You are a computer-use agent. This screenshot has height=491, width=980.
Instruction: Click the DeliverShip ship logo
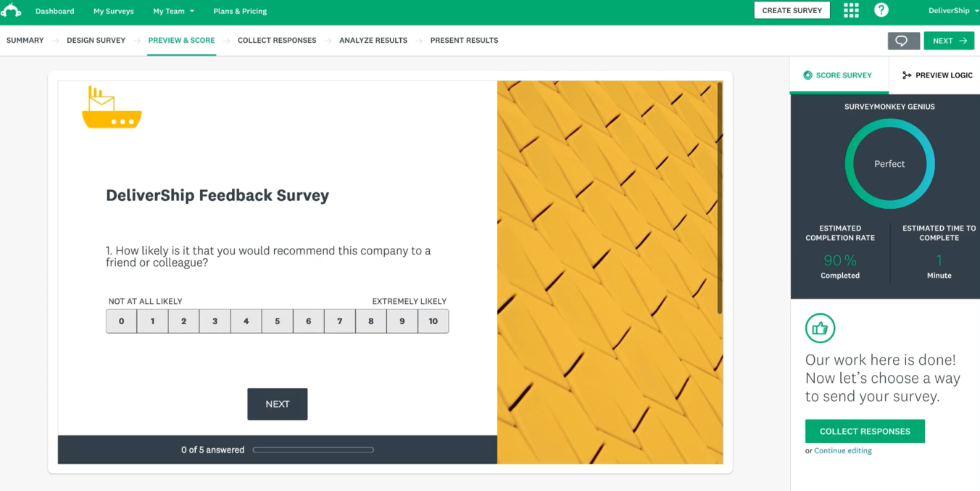[x=112, y=107]
